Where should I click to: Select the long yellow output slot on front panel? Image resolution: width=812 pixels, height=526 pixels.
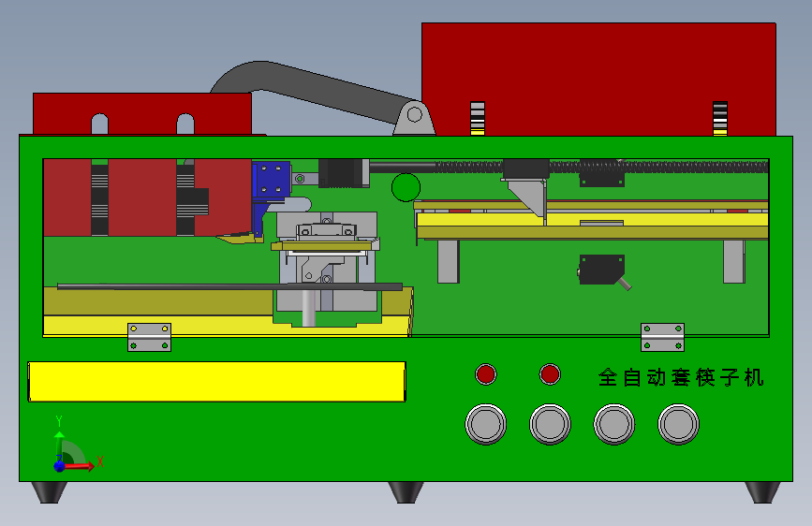pyautogui.click(x=217, y=382)
